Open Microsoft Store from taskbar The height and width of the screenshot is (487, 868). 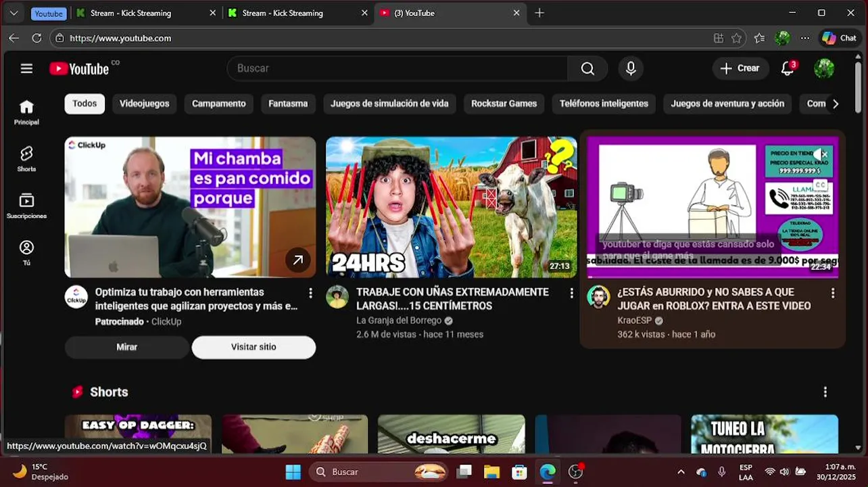[x=519, y=472]
